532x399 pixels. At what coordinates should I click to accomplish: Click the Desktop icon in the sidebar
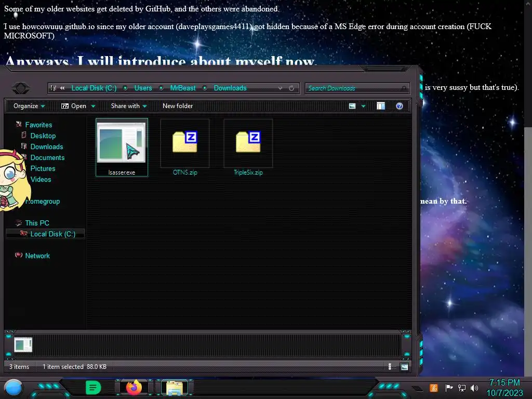pyautogui.click(x=24, y=135)
